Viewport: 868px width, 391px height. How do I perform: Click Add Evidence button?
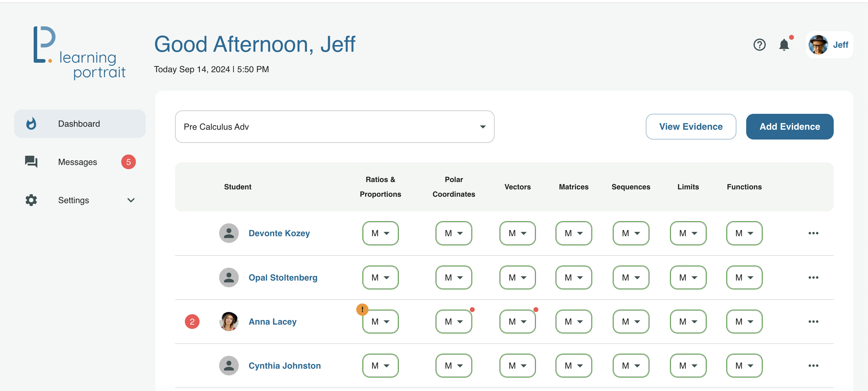click(789, 127)
